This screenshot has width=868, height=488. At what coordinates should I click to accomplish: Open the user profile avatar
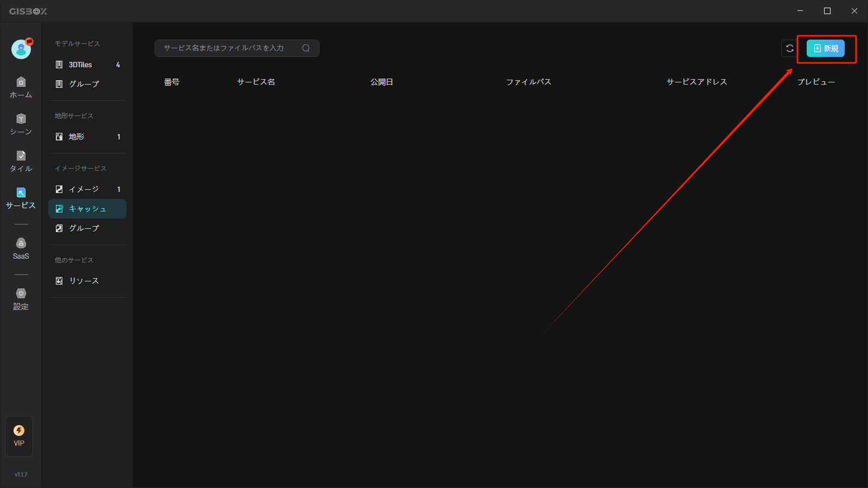click(x=21, y=49)
